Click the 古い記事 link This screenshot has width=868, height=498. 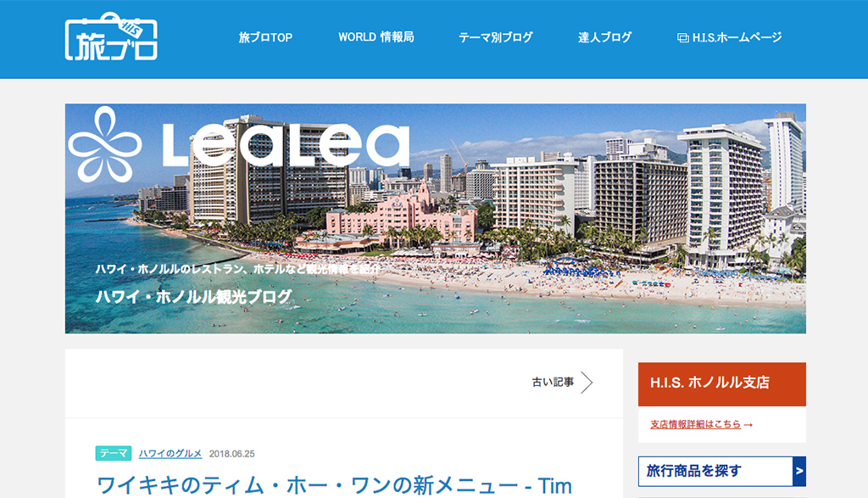click(x=553, y=383)
